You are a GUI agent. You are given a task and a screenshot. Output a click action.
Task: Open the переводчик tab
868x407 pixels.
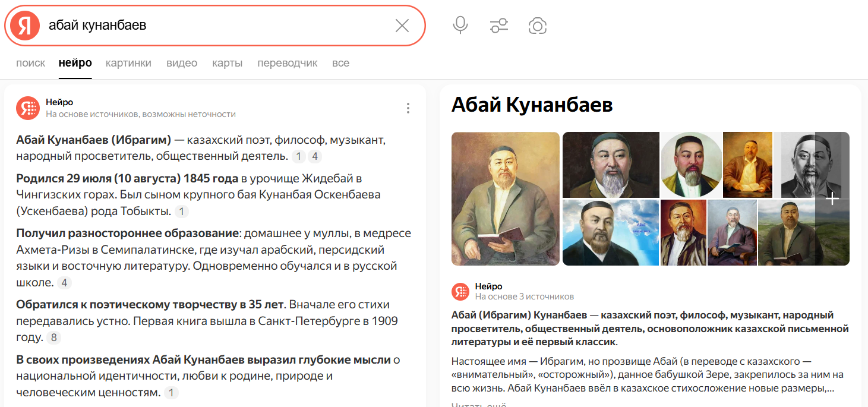point(288,62)
